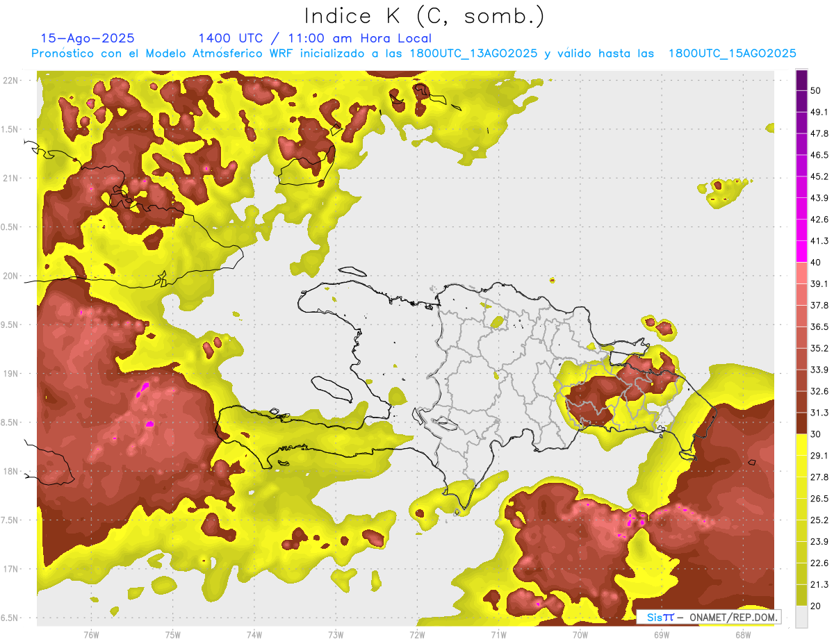Click the "22N" latitude label
Viewport: 834px width, 644px height.
(x=10, y=81)
